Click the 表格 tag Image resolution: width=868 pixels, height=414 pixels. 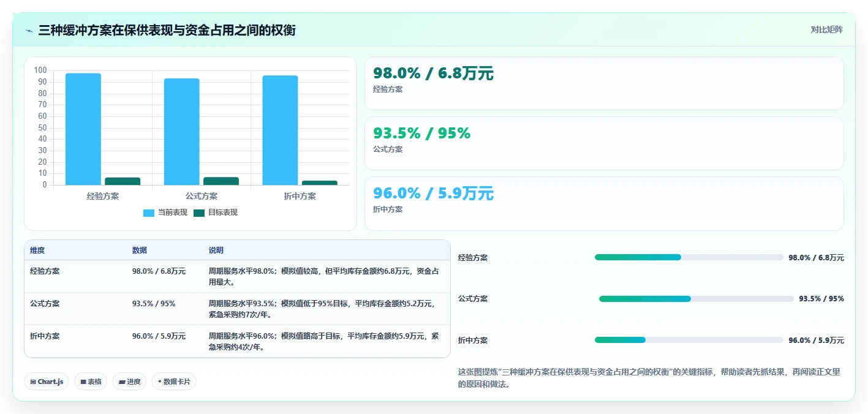(x=91, y=382)
